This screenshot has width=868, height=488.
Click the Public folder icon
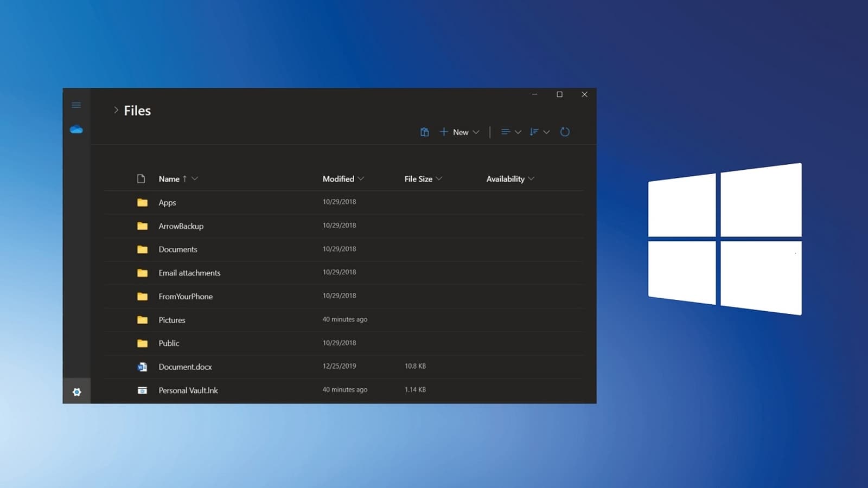pos(142,343)
